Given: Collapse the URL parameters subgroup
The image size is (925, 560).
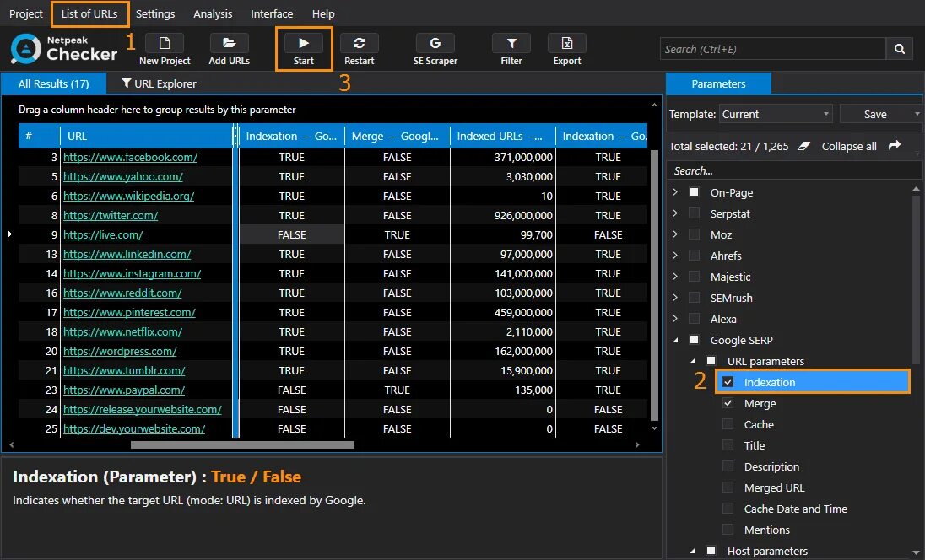Looking at the screenshot, I should [x=692, y=361].
